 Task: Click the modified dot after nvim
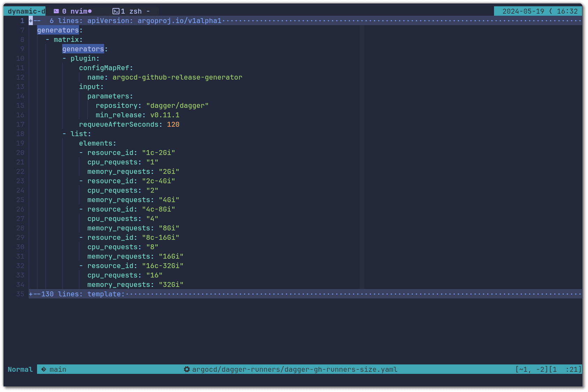click(90, 11)
